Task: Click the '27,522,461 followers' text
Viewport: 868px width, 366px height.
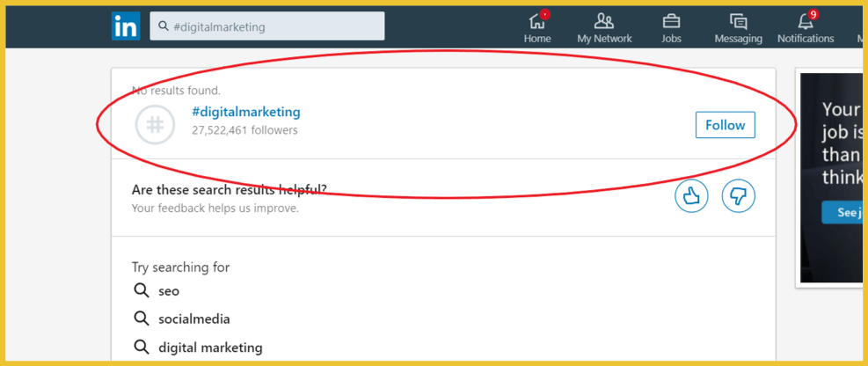Action: point(244,131)
